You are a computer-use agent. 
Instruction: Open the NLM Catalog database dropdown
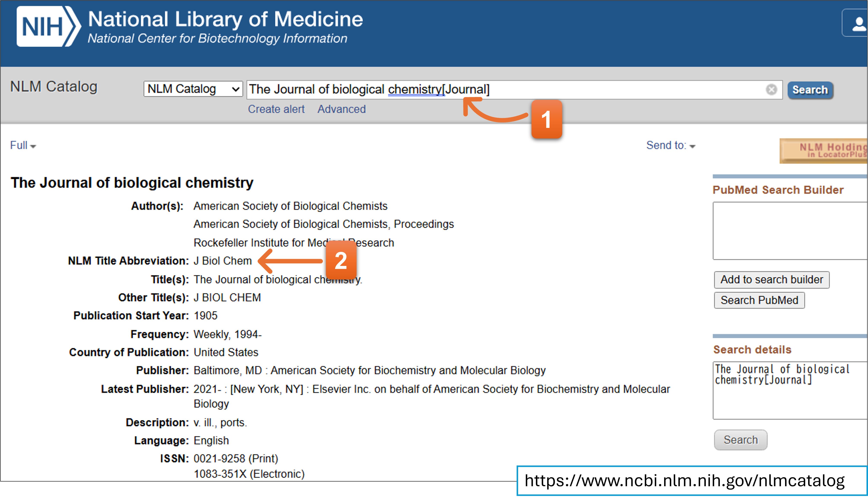pyautogui.click(x=193, y=89)
